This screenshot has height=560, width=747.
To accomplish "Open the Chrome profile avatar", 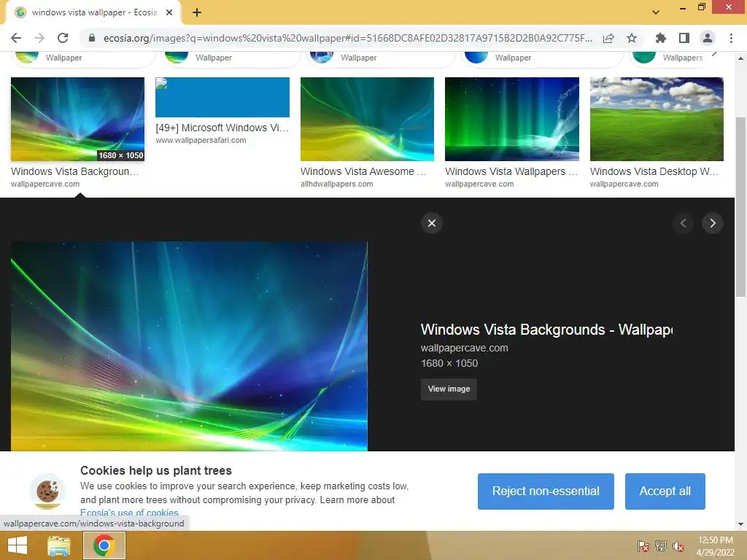I will pos(708,38).
